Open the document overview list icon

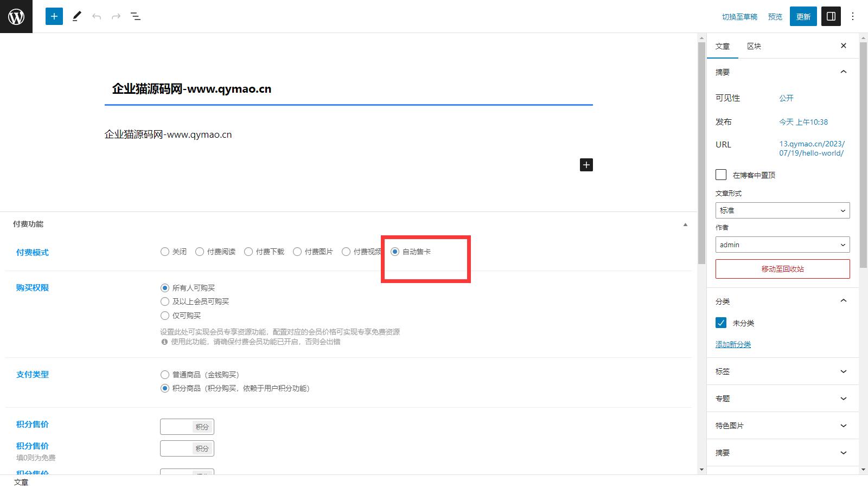[136, 16]
